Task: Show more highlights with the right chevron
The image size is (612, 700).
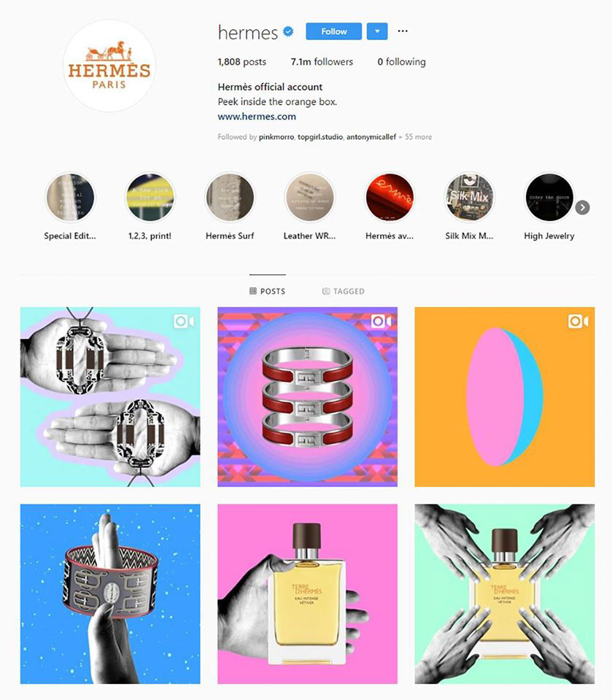Action: coord(583,208)
